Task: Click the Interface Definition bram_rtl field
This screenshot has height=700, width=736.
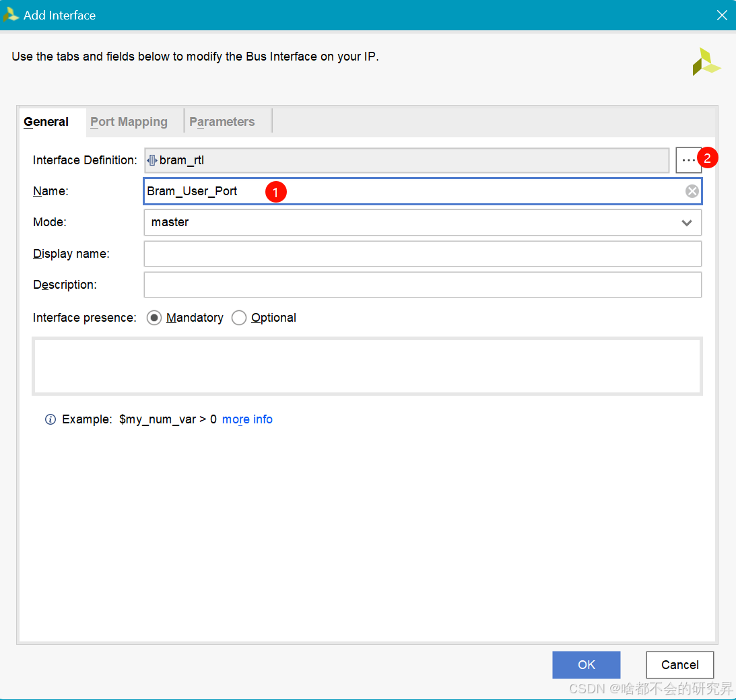Action: point(407,160)
